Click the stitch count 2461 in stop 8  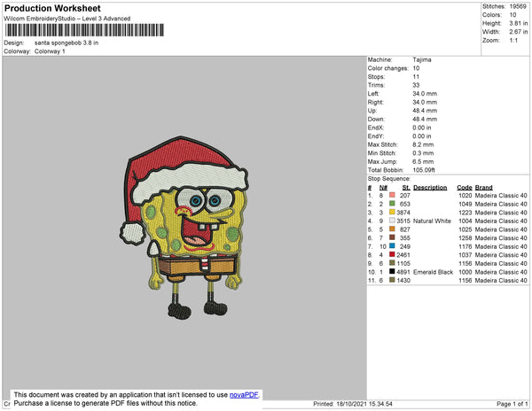[403, 255]
